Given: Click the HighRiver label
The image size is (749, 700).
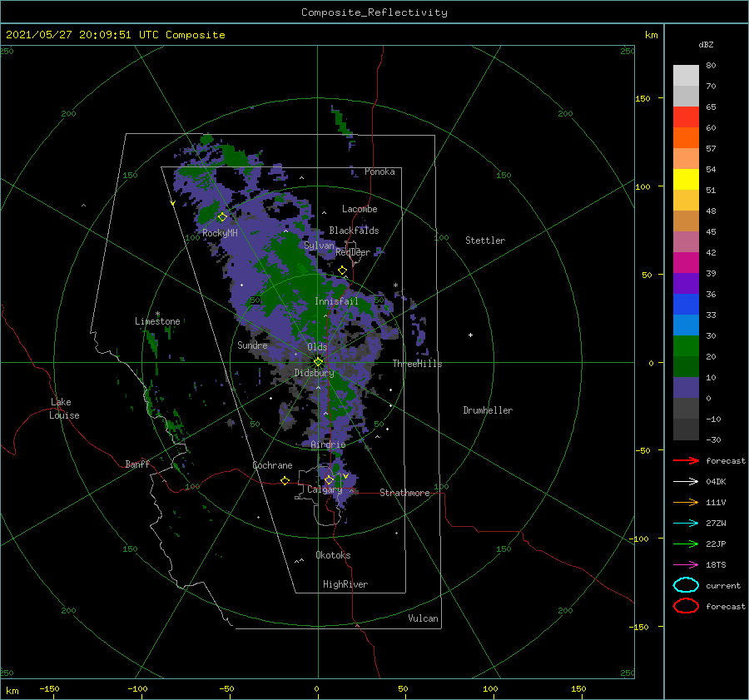Looking at the screenshot, I should (x=345, y=584).
